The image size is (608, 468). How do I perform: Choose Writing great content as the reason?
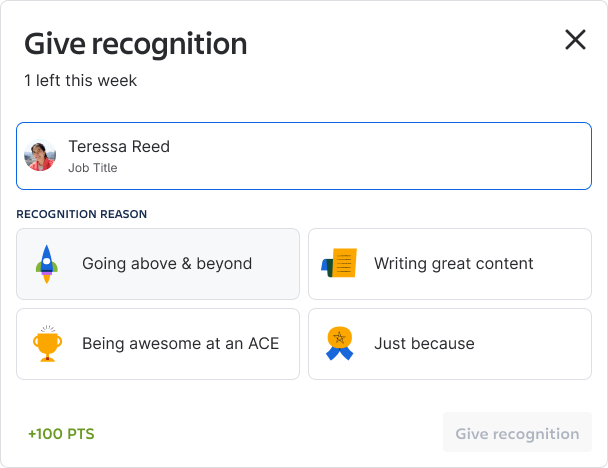pos(450,264)
